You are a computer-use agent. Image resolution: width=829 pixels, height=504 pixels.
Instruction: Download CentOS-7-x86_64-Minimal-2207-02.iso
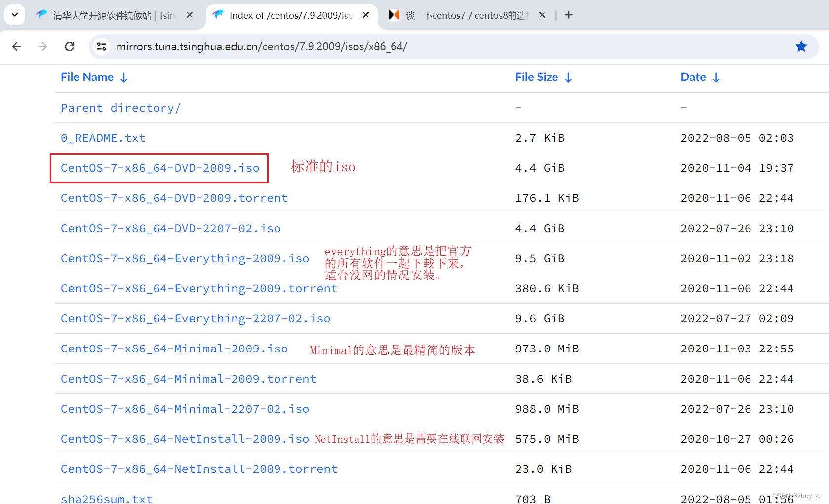pos(185,409)
